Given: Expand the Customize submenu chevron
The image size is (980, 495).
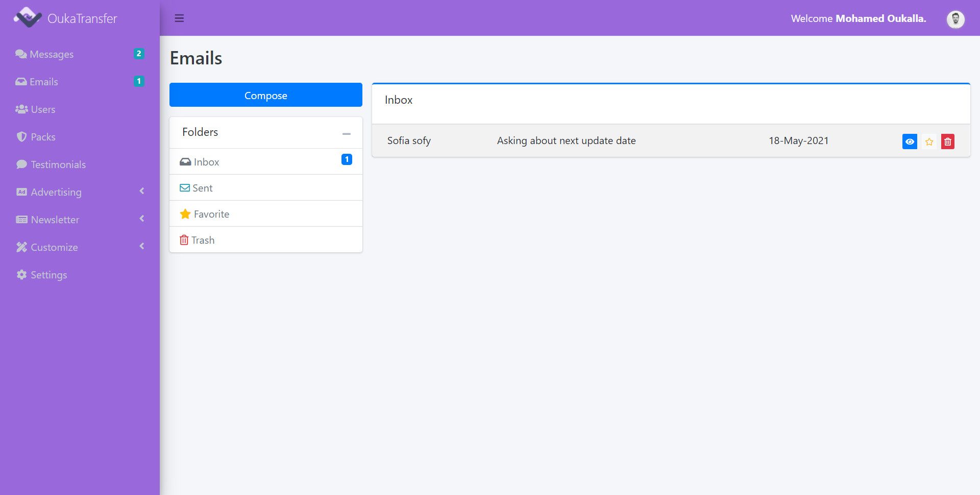Looking at the screenshot, I should click(x=142, y=246).
